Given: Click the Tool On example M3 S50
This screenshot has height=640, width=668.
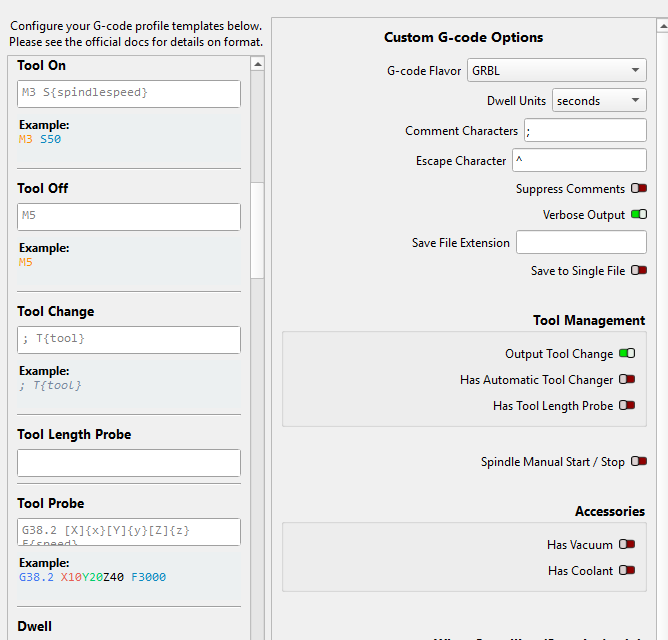Looking at the screenshot, I should 40,139.
